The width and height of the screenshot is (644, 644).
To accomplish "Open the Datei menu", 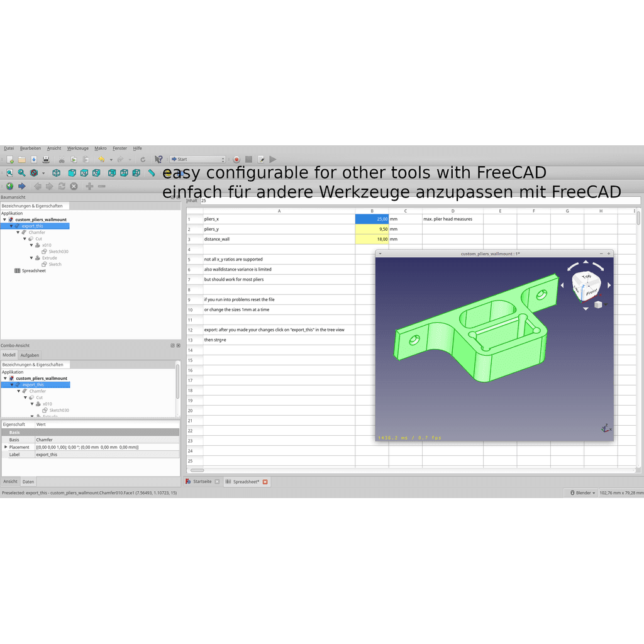I will [x=9, y=148].
